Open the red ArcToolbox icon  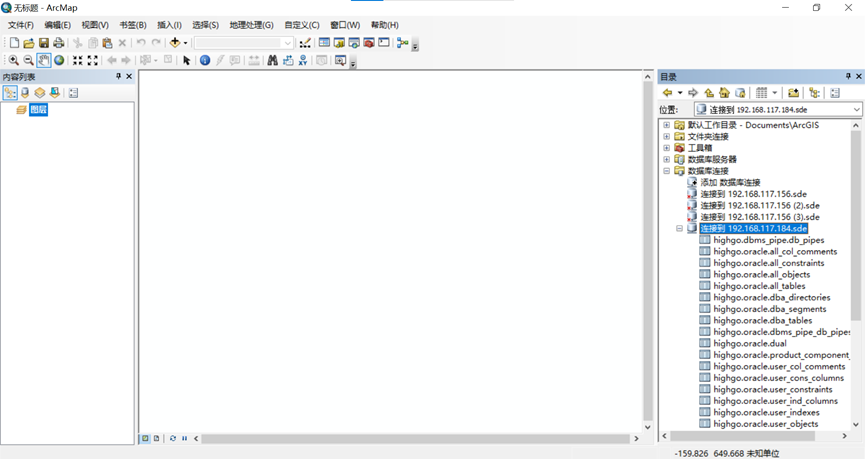[369, 43]
